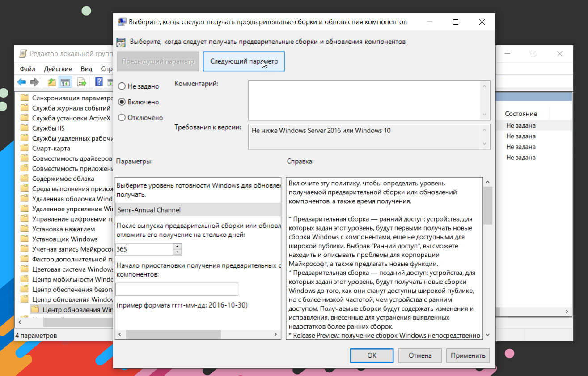Click options pane left scroll arrow

pyautogui.click(x=120, y=334)
